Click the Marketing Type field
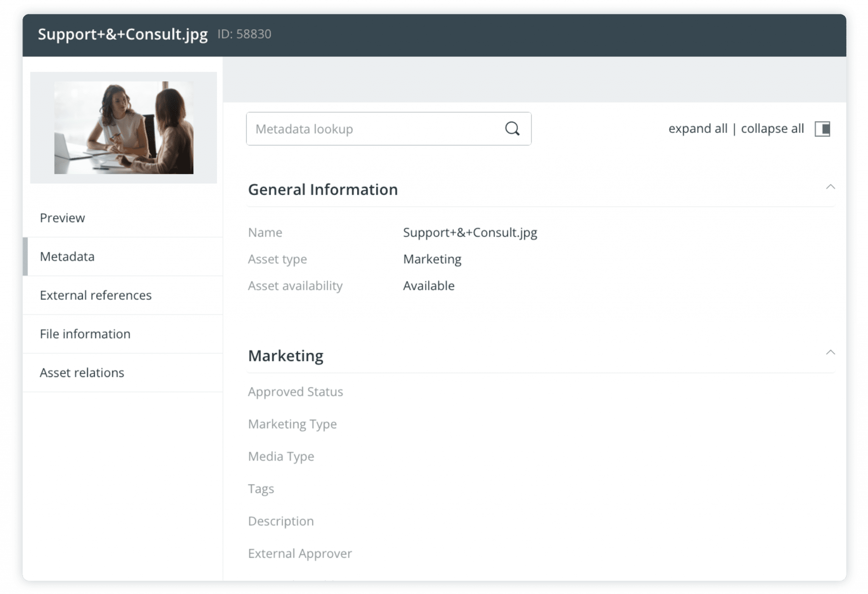 click(x=292, y=424)
